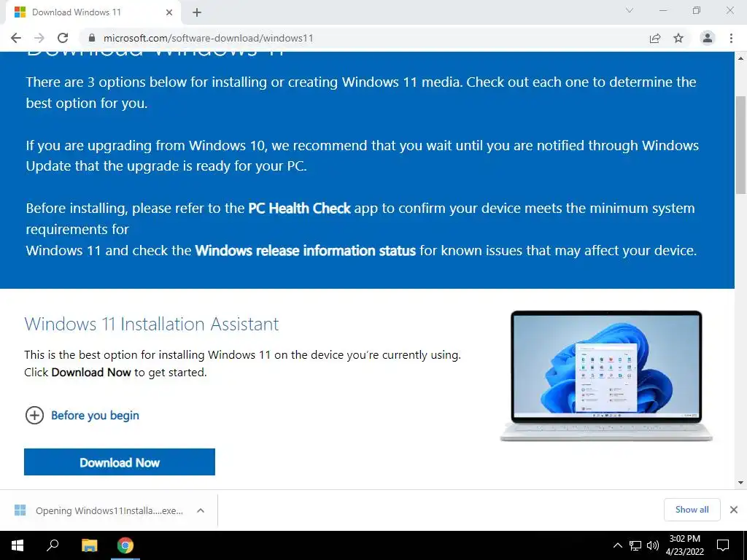This screenshot has width=747, height=560.
Task: Open taskbar search magnifier
Action: [53, 545]
